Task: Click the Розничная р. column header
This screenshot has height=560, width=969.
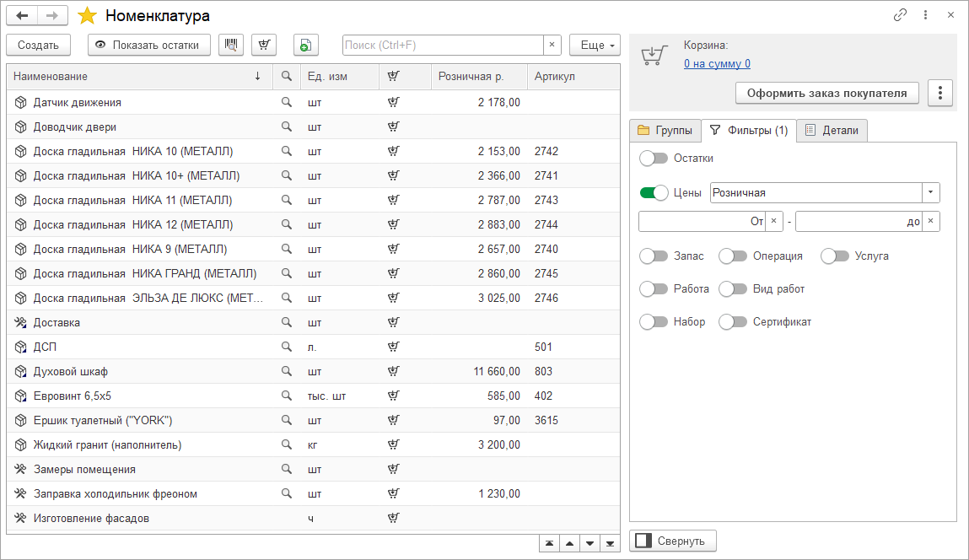Action: tap(480, 76)
